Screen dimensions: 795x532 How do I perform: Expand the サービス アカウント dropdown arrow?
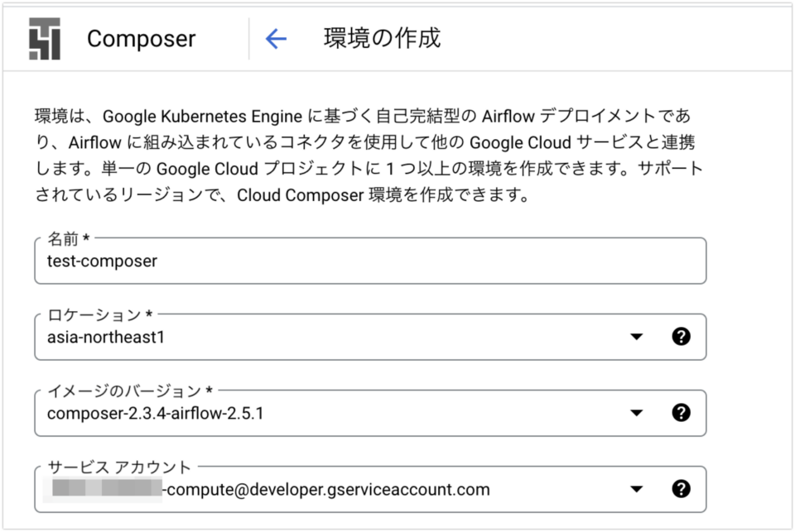(x=636, y=489)
